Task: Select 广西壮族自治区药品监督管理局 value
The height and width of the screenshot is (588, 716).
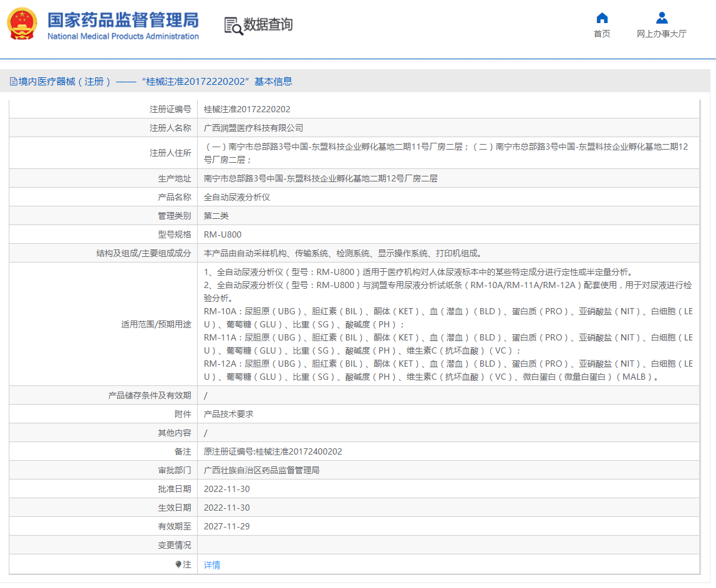Action: [262, 470]
